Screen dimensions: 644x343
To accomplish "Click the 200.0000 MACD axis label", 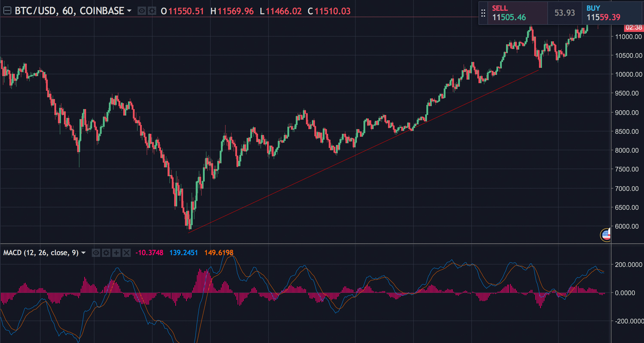I will 629,265.
